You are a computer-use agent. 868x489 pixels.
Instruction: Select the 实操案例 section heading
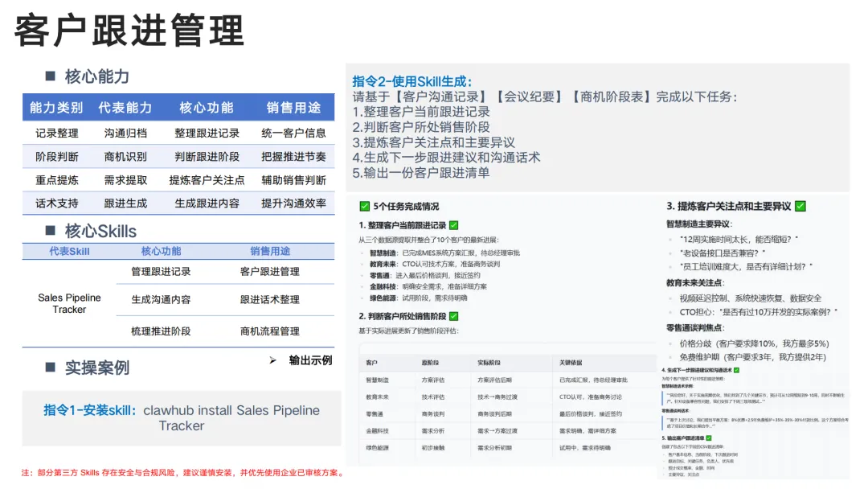(x=97, y=368)
